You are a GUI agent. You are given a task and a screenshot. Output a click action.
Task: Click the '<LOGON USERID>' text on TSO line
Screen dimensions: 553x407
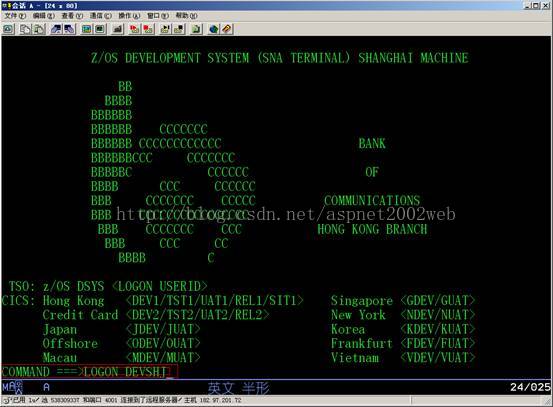pyautogui.click(x=160, y=286)
